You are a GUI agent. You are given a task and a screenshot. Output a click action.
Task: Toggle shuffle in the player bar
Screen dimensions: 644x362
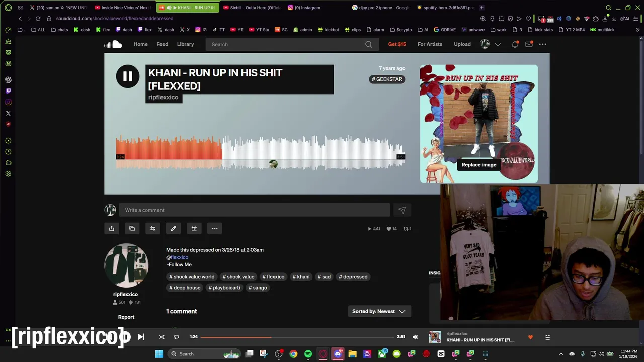tap(162, 337)
